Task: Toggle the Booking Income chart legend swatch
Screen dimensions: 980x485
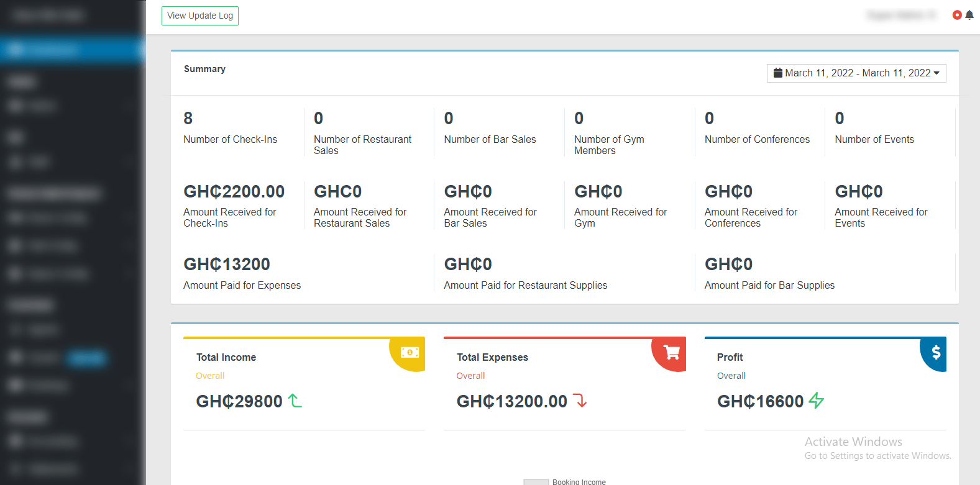Action: 536,481
